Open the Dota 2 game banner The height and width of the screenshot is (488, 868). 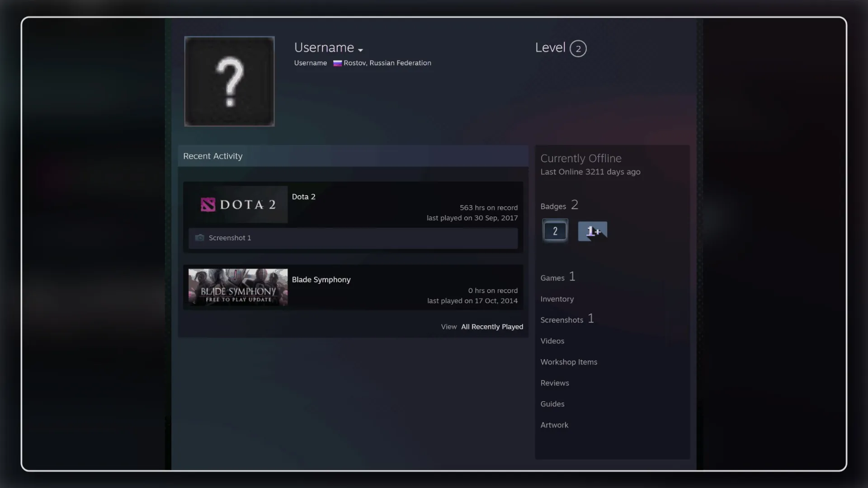point(238,204)
